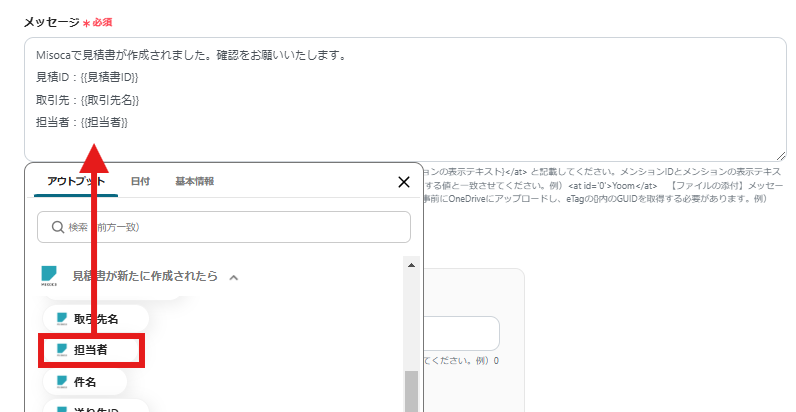Viewport: 796px width, 412px height.
Task: Switch to the アウトプット tab
Action: click(x=76, y=181)
